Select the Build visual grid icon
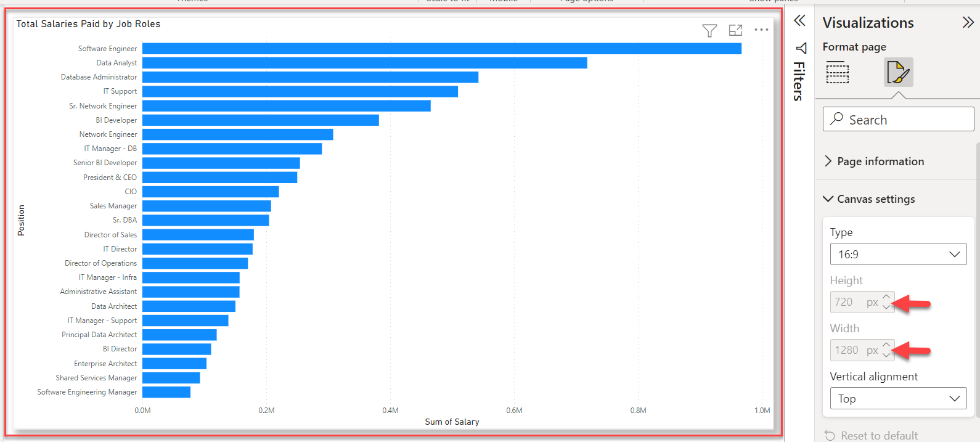 click(x=838, y=73)
